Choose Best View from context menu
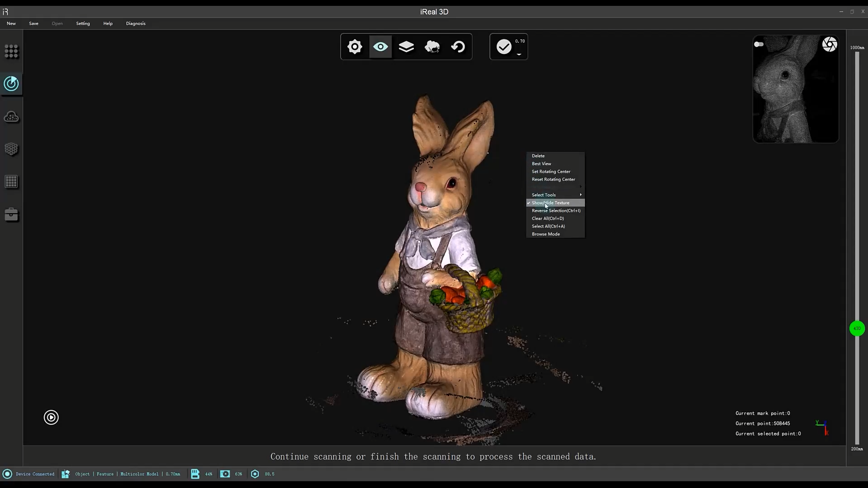 pyautogui.click(x=541, y=164)
